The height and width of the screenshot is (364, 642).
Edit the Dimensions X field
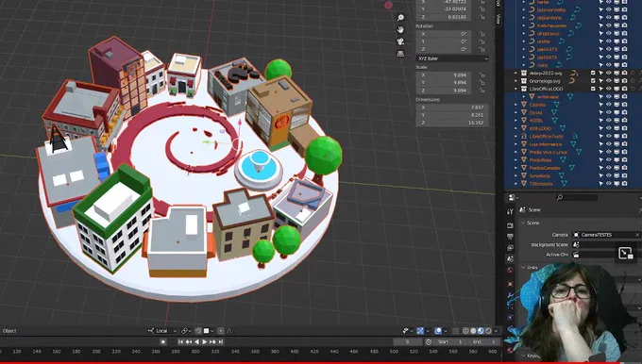coord(452,108)
